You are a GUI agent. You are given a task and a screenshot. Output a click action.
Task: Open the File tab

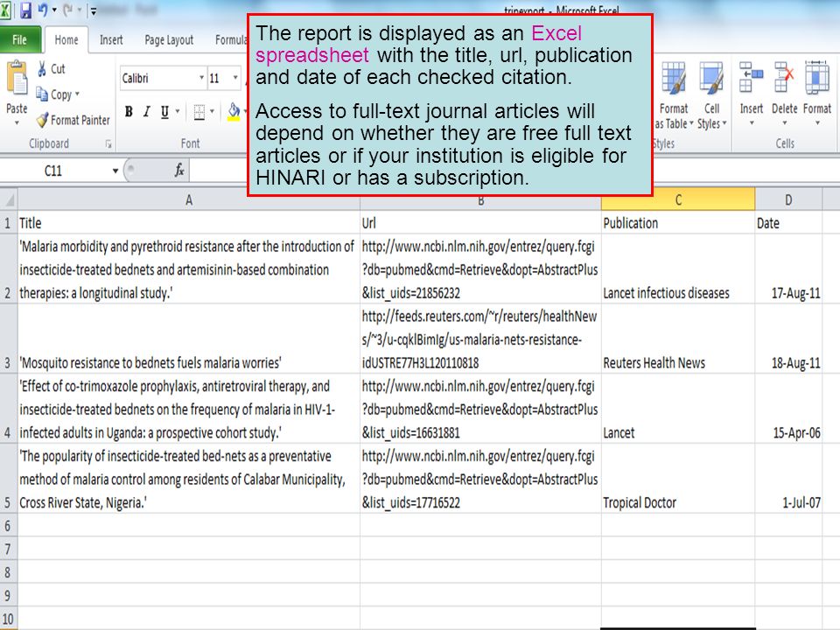click(x=20, y=39)
